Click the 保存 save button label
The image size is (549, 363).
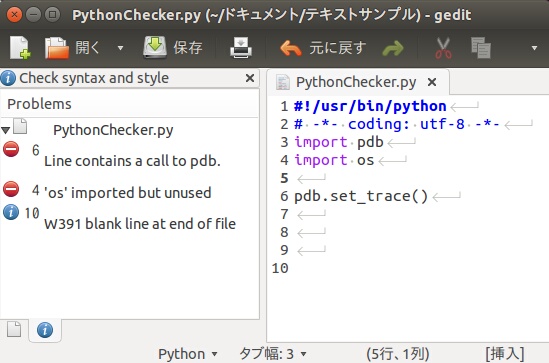click(x=188, y=48)
